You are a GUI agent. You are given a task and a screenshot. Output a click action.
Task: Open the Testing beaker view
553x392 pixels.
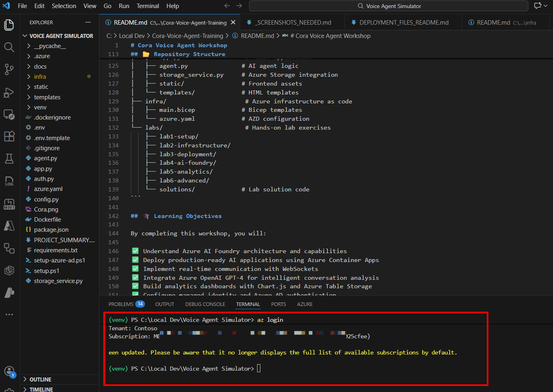click(9, 159)
